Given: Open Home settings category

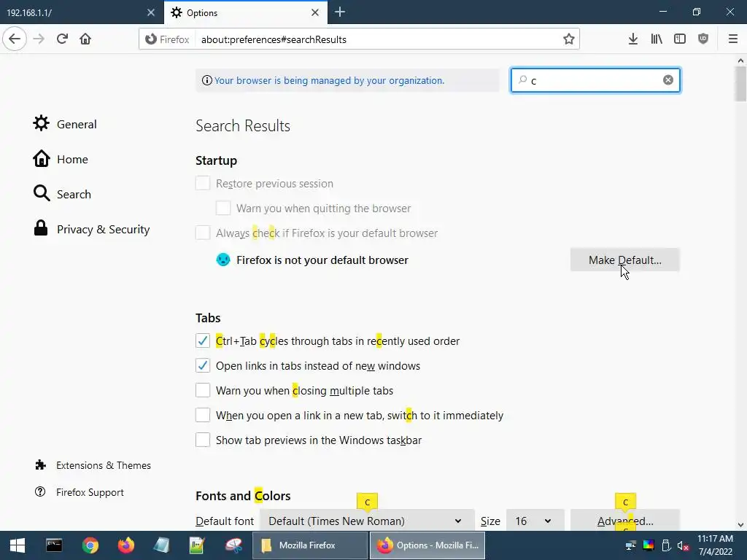Looking at the screenshot, I should tap(61, 159).
